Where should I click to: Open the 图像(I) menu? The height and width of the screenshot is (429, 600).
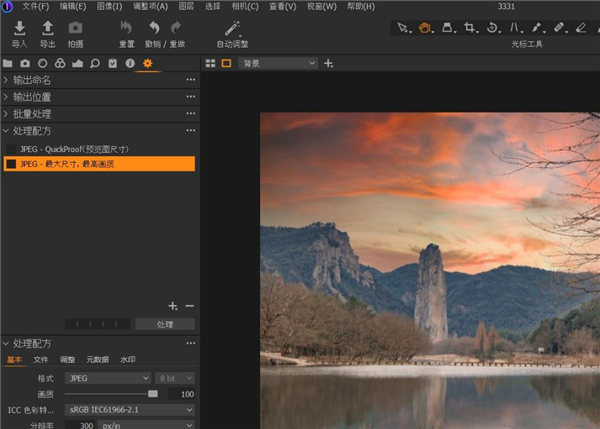pyautogui.click(x=109, y=7)
